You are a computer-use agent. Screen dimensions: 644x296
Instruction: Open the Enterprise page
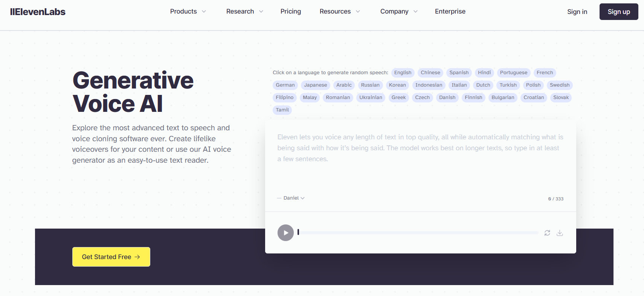(450, 11)
